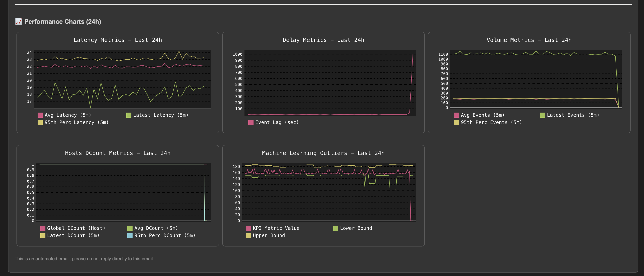Click the KPI Metric Value legend swatch
The height and width of the screenshot is (276, 644).
click(248, 228)
